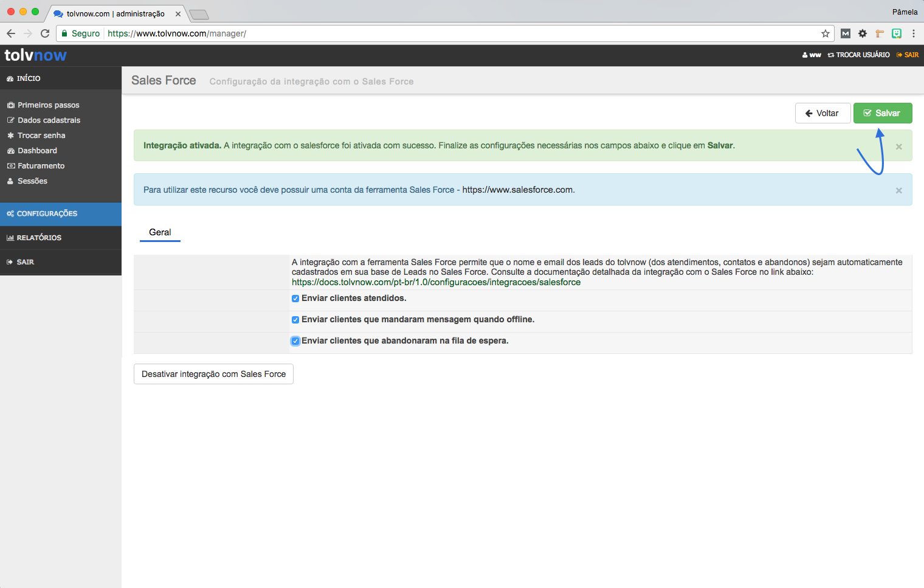
Task: Open Trocar senha in sidebar
Action: tap(41, 136)
